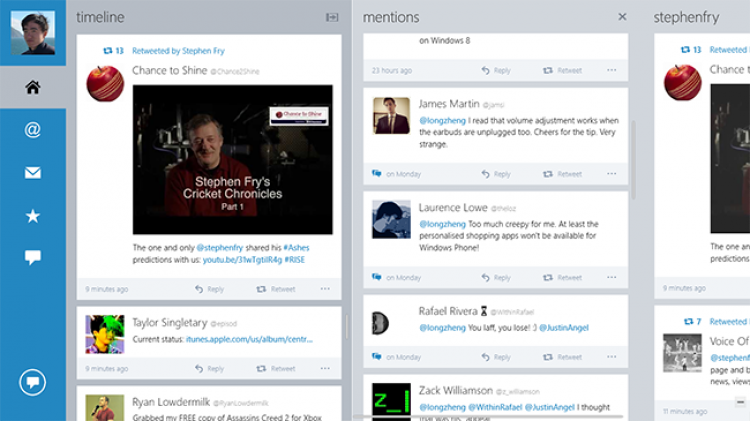Image resolution: width=750 pixels, height=421 pixels.
Task: Click the Zack Williamson name
Action: (x=455, y=390)
